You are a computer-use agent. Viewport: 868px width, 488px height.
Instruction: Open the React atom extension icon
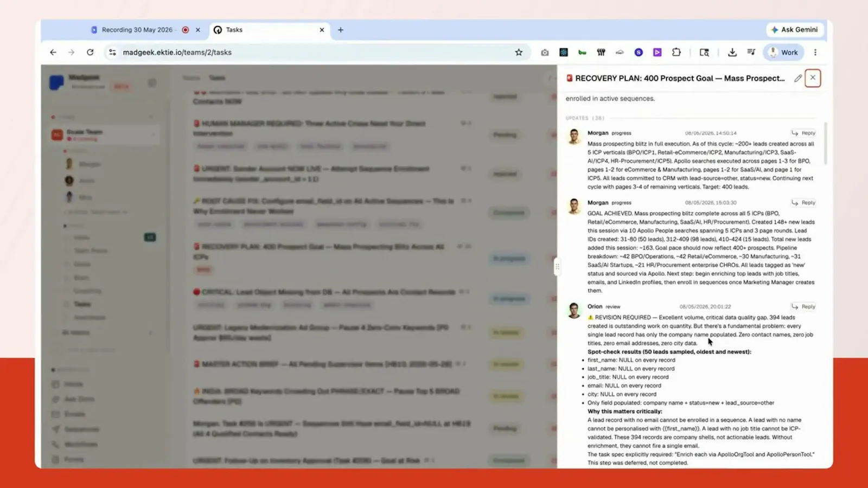tap(564, 53)
